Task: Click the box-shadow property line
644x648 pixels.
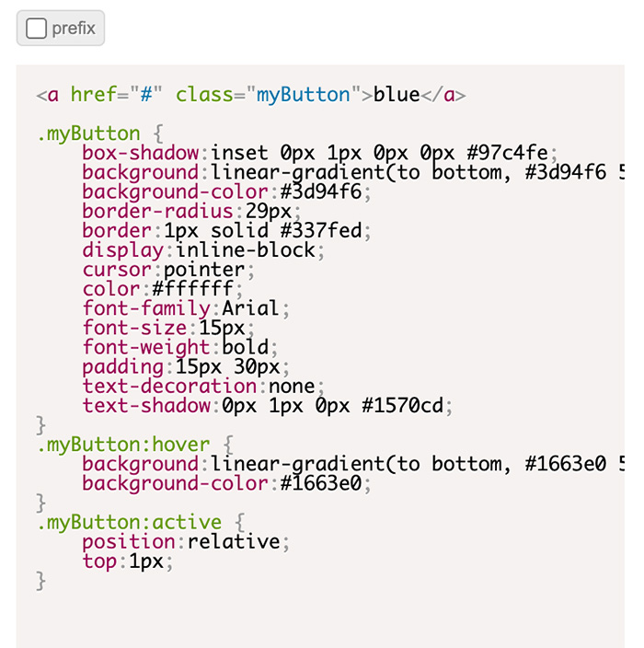Action: [x=320, y=153]
